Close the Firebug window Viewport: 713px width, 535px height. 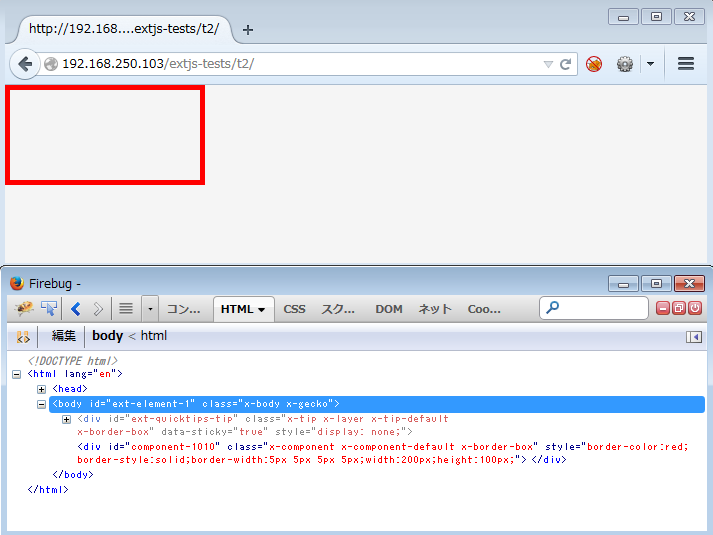point(689,284)
